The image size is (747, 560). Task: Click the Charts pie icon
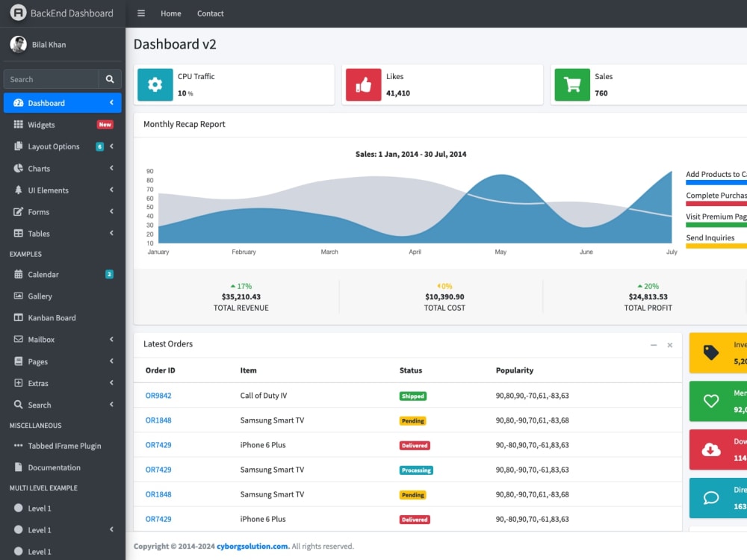18,168
